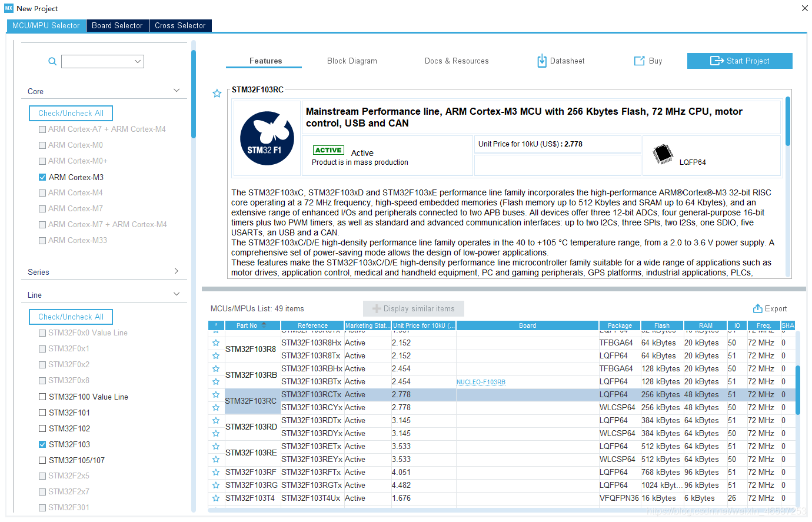Check the ARM Cortex-M0 core checkbox
The height and width of the screenshot is (522, 812).
click(42, 145)
